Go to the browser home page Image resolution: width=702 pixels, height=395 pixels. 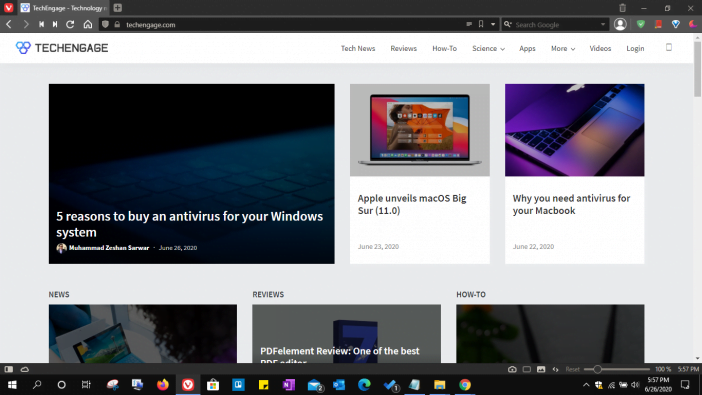pyautogui.click(x=88, y=25)
